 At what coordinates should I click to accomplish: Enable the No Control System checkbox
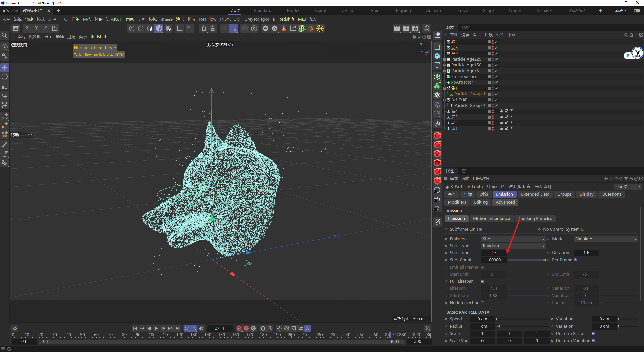[x=583, y=229]
